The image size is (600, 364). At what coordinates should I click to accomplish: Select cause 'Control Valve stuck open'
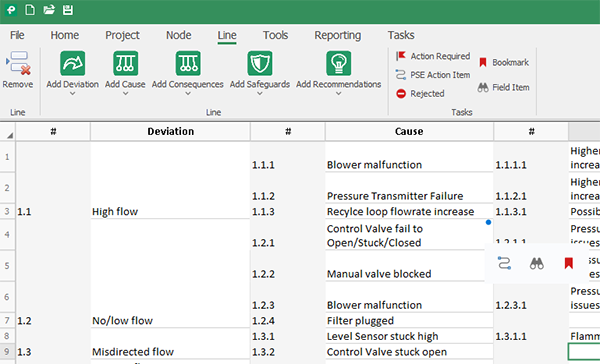[x=409, y=352]
